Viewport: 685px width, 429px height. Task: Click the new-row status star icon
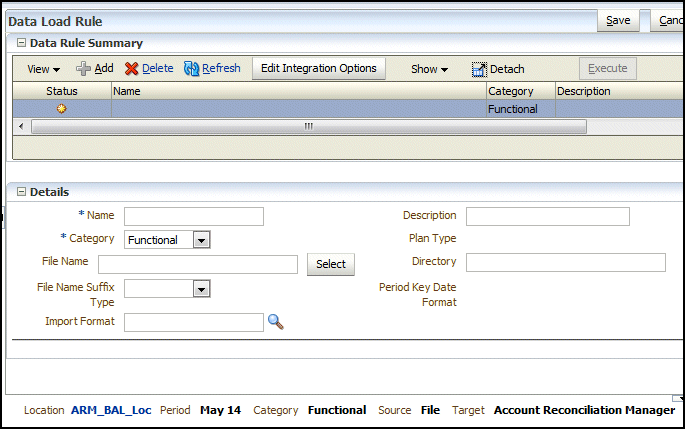point(62,108)
